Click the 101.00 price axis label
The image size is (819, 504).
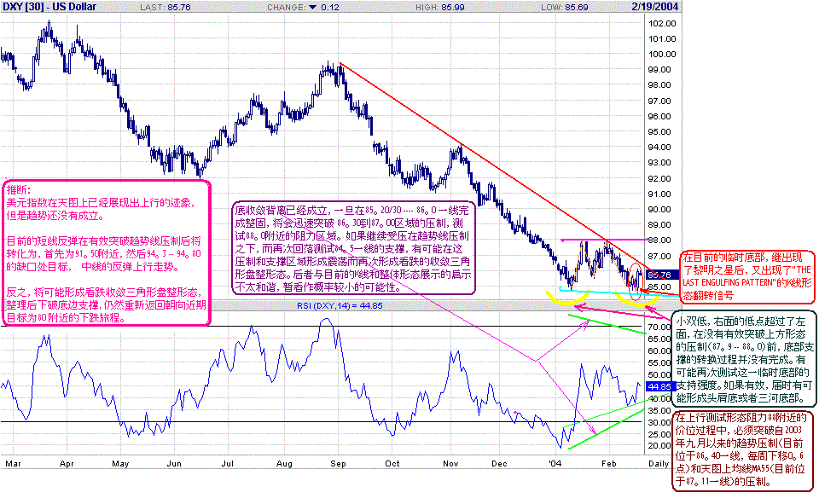(662, 38)
